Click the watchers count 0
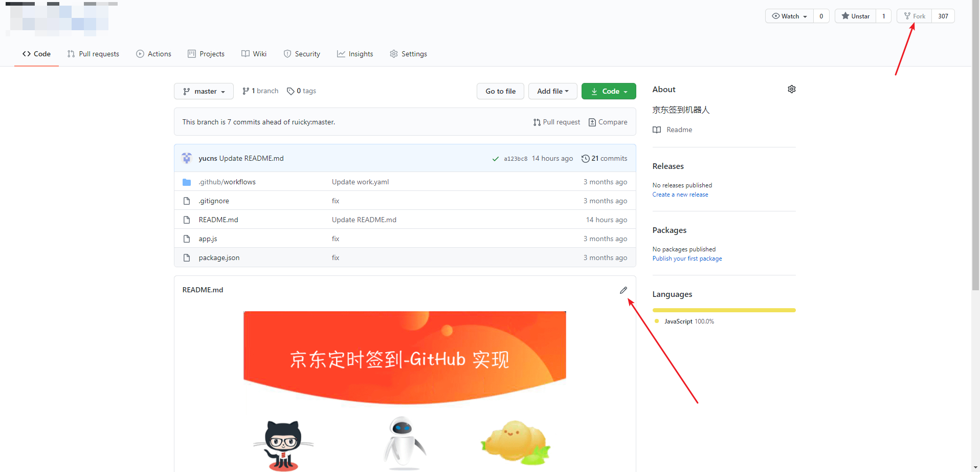Image resolution: width=980 pixels, height=472 pixels. [821, 16]
